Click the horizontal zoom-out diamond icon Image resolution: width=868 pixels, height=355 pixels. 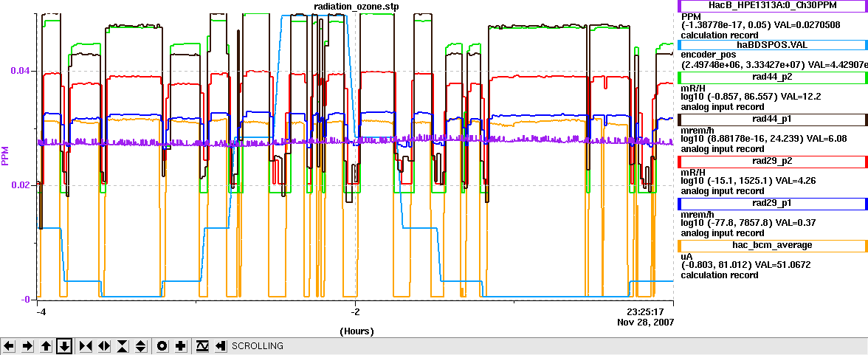click(x=104, y=346)
